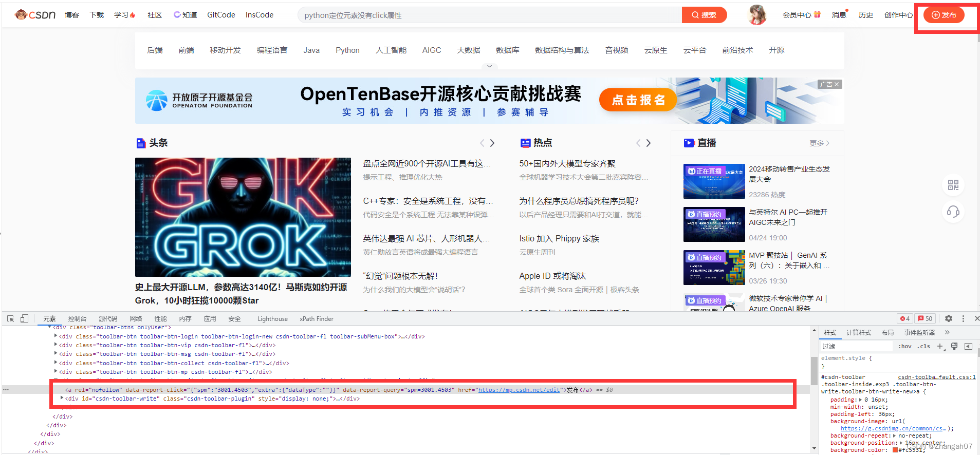Click the orange search button
This screenshot has height=455, width=980.
(x=704, y=15)
